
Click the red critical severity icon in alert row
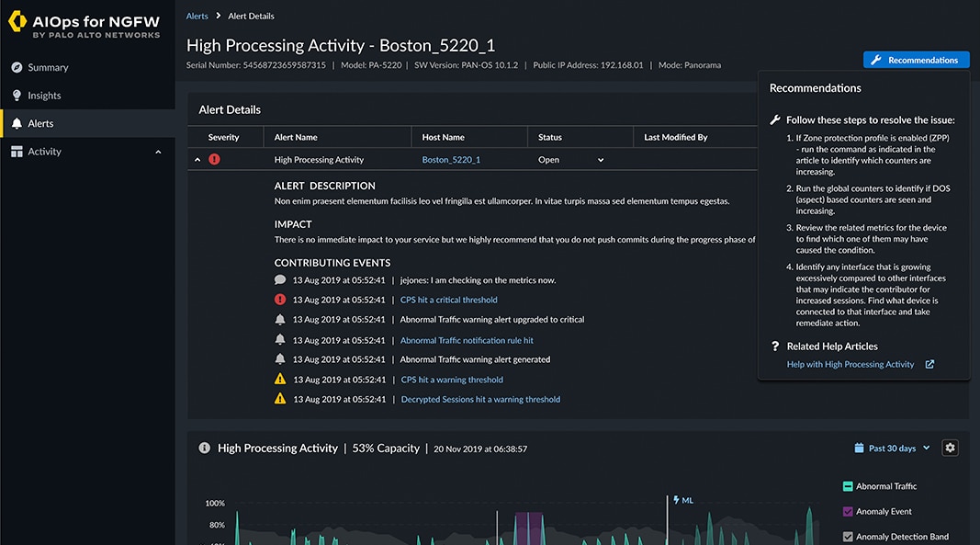214,159
